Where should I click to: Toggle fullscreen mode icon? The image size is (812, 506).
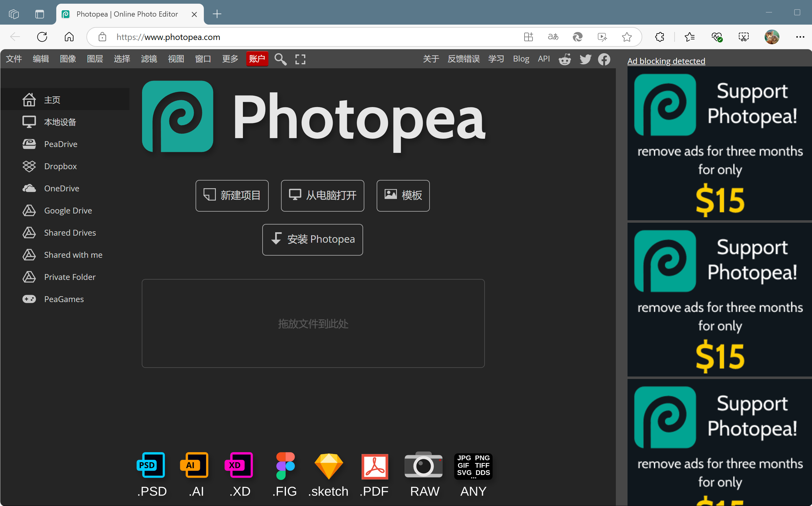300,59
